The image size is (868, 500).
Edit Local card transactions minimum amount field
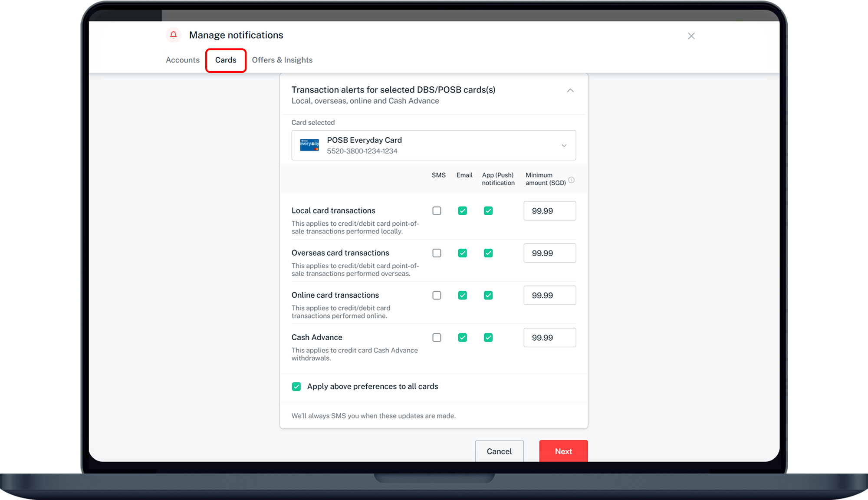click(549, 211)
